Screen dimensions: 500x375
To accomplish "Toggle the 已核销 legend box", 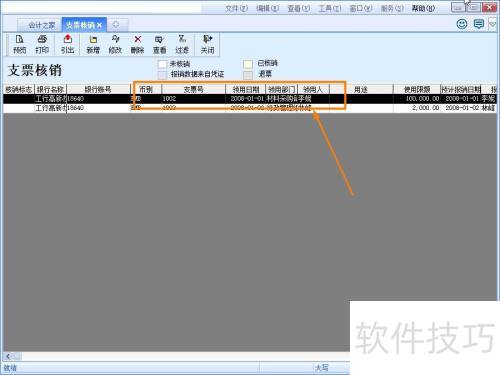I will tap(248, 64).
